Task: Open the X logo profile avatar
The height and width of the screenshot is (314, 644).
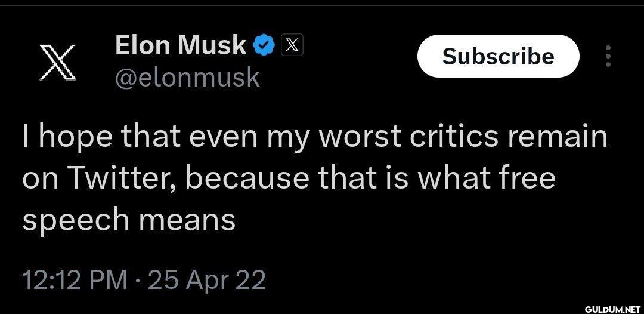Action: coord(57,62)
